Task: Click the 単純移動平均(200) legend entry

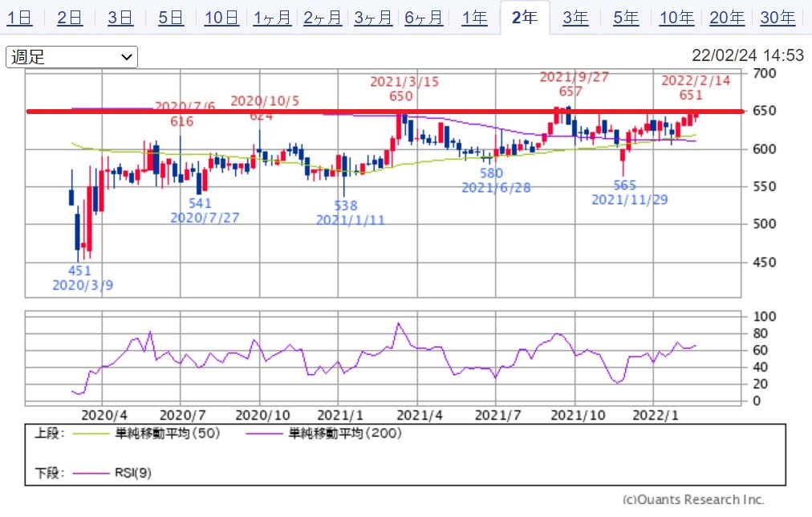Action: (x=324, y=433)
